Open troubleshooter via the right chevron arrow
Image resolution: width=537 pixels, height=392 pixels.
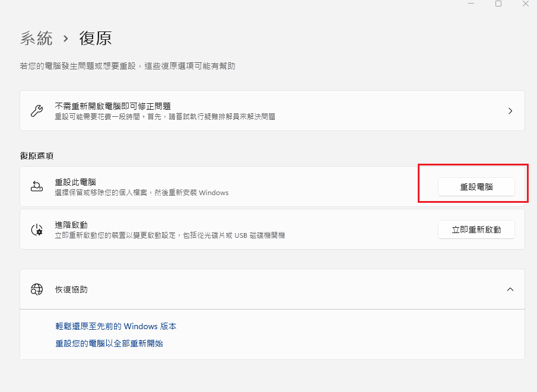point(510,111)
